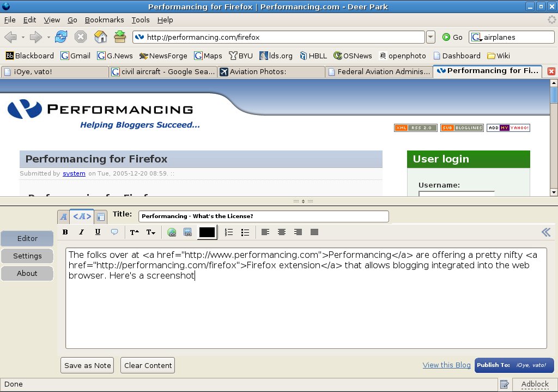Open the URL history dropdown arrow

[430, 37]
